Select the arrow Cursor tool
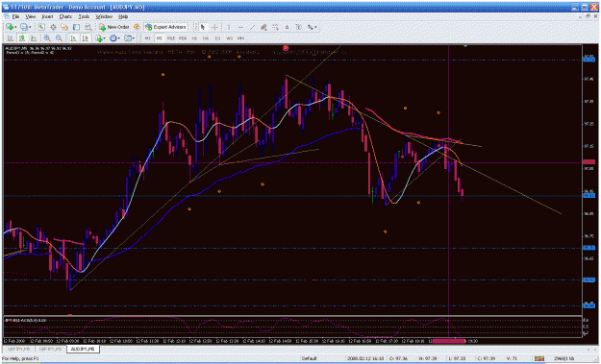 [x=203, y=27]
